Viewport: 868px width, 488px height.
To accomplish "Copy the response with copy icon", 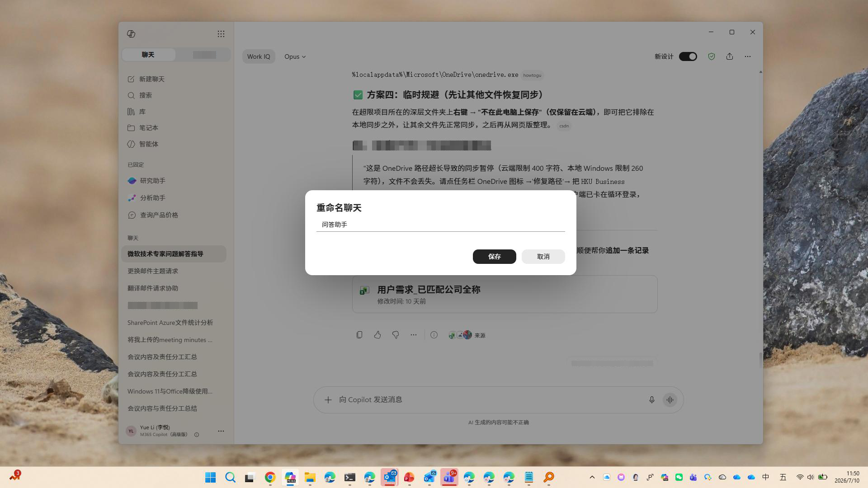I will [x=359, y=335].
